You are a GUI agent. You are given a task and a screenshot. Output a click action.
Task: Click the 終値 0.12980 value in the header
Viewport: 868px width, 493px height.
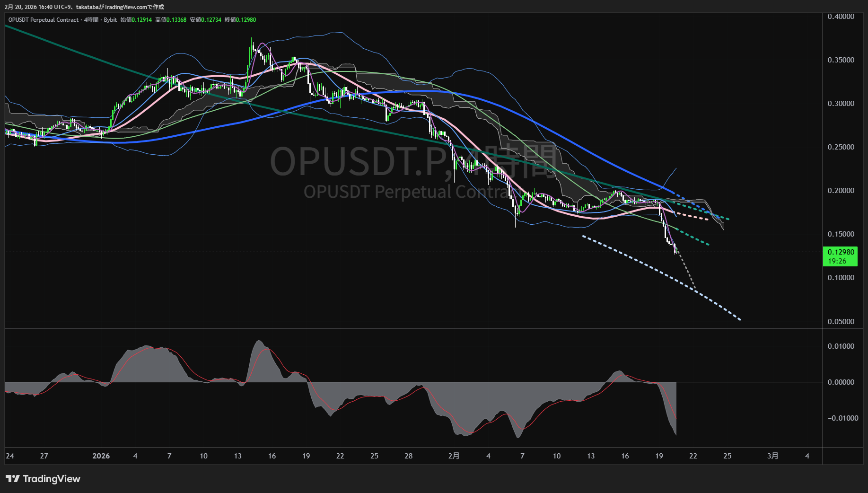tap(246, 20)
